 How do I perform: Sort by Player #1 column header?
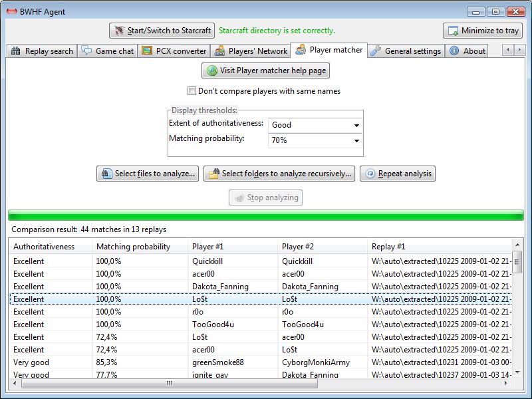click(x=233, y=247)
